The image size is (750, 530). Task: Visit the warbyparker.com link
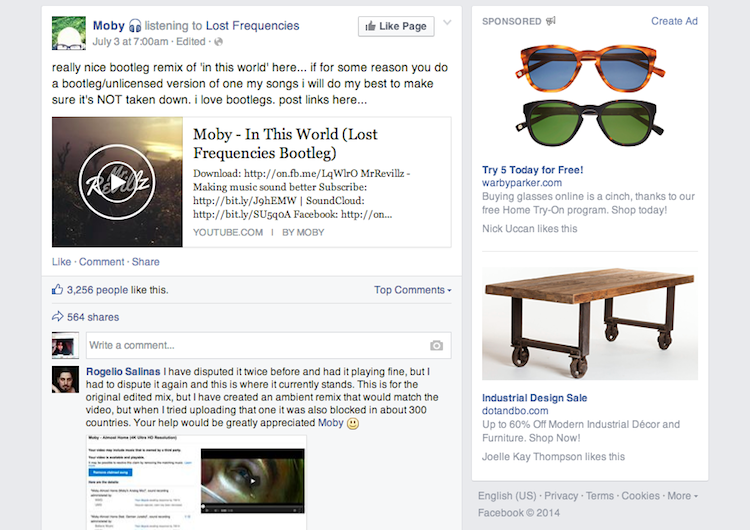point(522,183)
